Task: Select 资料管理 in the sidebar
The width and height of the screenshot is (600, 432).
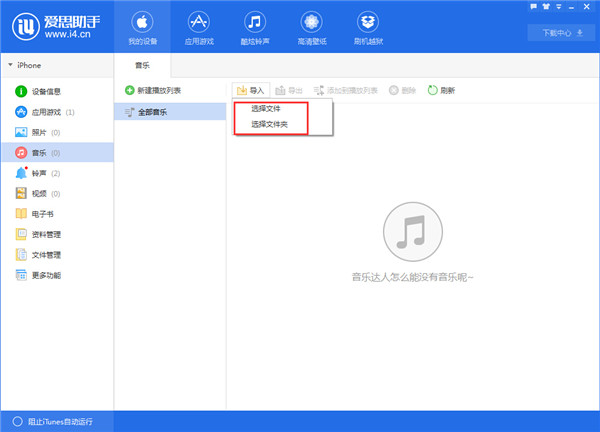Action: coord(57,235)
